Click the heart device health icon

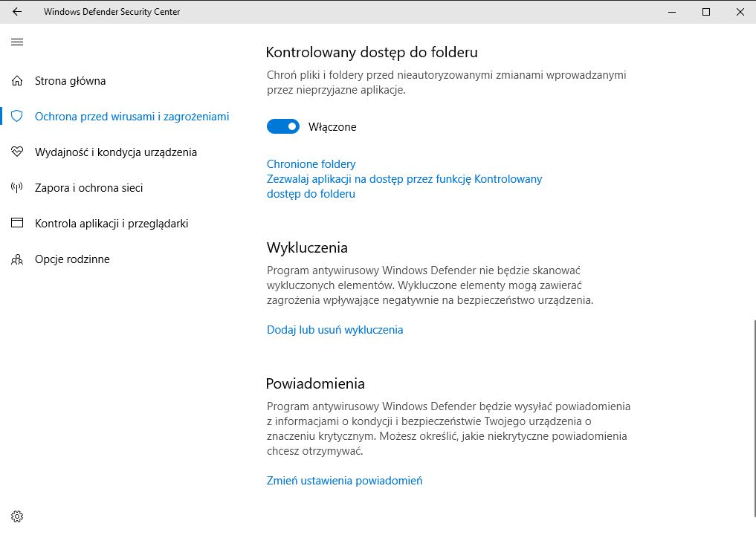(x=17, y=152)
